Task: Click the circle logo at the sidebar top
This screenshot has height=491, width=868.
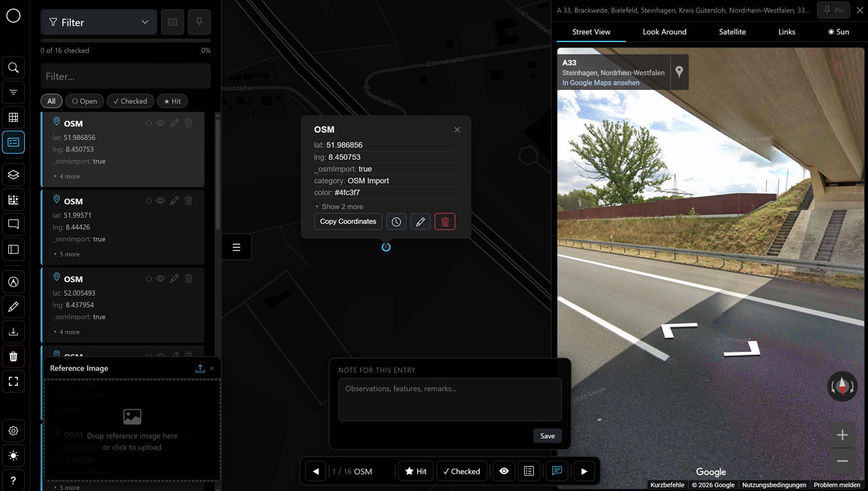Action: tap(13, 16)
